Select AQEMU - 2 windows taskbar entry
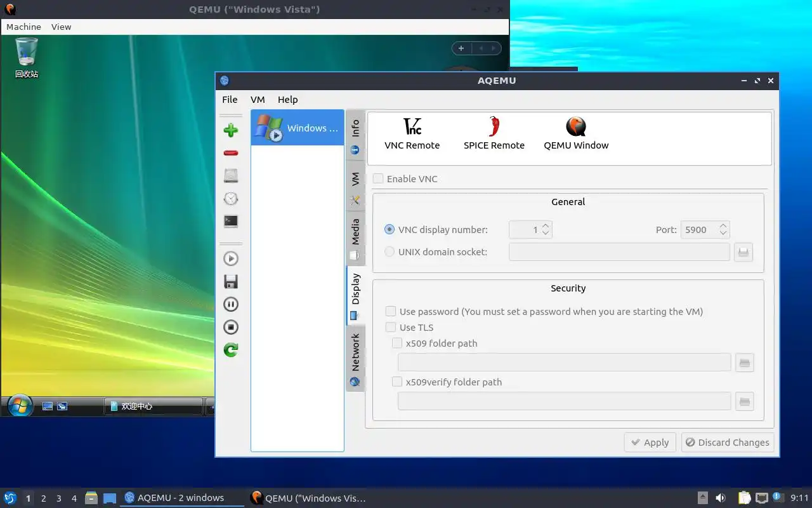This screenshot has width=812, height=508. (182, 498)
